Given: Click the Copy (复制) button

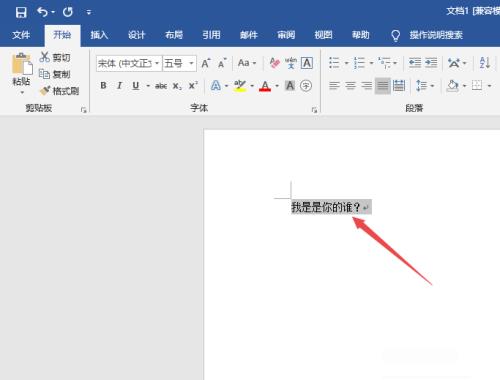Looking at the screenshot, I should pyautogui.click(x=55, y=74).
